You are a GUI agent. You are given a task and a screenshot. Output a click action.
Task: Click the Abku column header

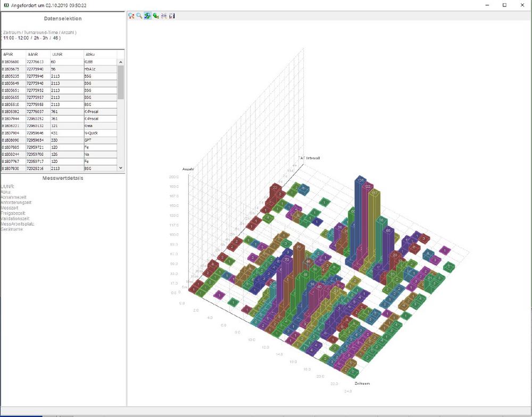coord(100,54)
